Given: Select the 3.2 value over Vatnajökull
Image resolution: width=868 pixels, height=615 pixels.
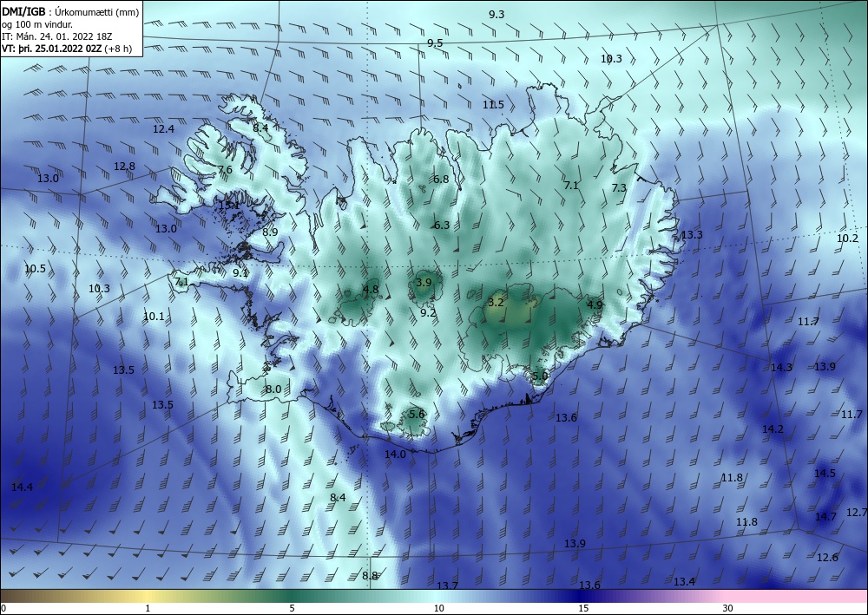Looking at the screenshot, I should click(496, 303).
